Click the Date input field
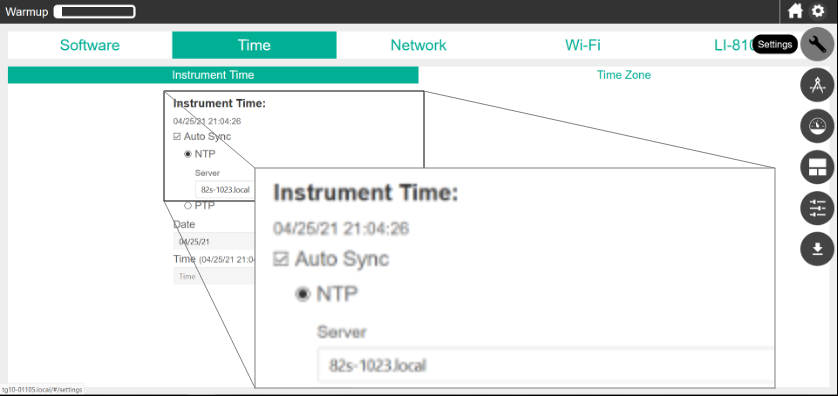This screenshot has width=838, height=396. click(214, 242)
